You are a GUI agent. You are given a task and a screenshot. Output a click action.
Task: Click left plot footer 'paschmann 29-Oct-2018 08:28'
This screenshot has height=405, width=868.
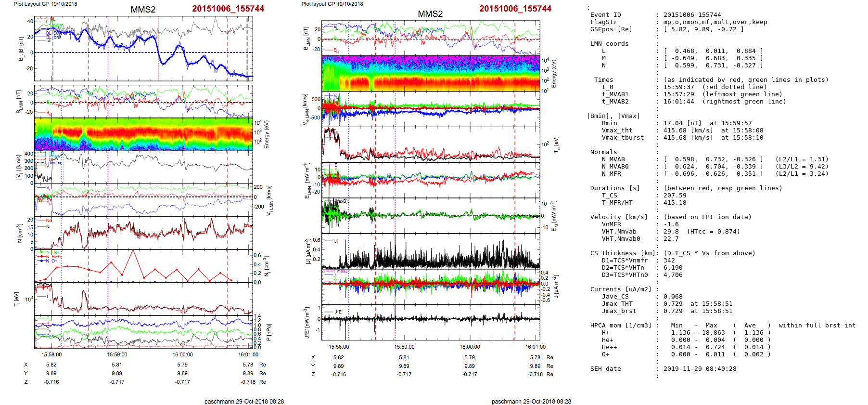click(x=244, y=402)
